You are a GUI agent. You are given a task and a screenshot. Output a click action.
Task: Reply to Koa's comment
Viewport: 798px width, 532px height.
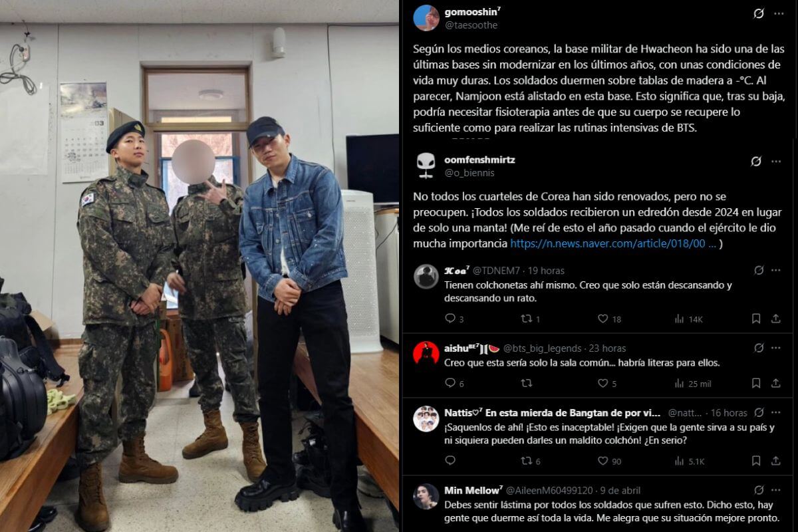[x=450, y=319]
